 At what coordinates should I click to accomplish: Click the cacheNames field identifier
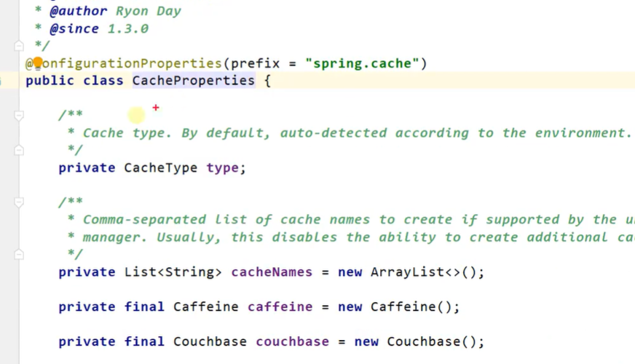tap(272, 272)
